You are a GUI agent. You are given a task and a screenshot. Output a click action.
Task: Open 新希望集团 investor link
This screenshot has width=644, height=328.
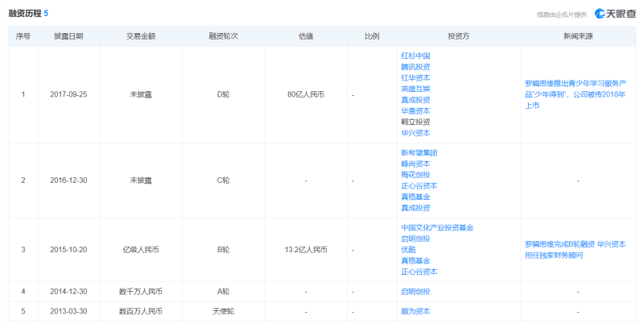[x=419, y=153]
